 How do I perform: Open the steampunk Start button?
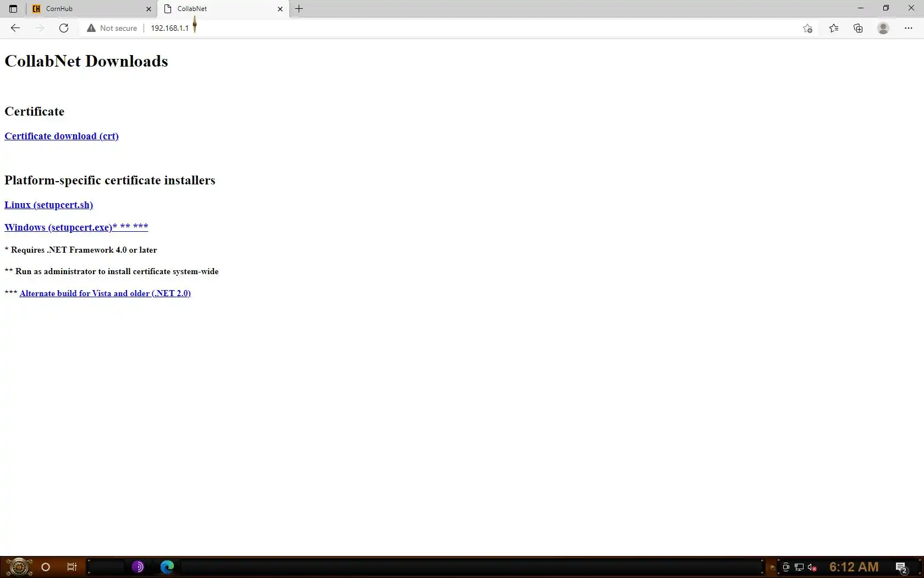(x=18, y=567)
